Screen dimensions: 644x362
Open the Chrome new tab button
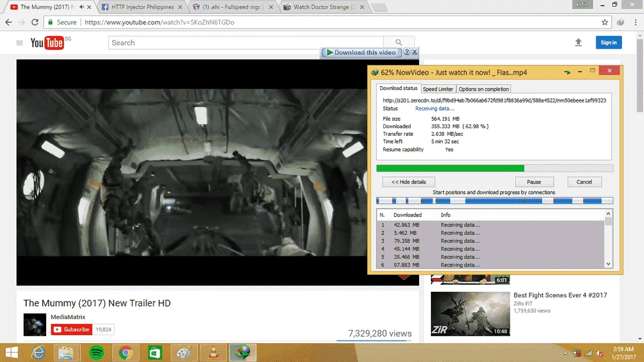point(379,8)
